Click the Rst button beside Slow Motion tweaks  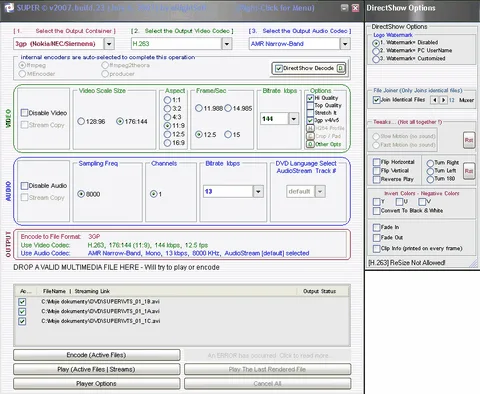pyautogui.click(x=469, y=140)
